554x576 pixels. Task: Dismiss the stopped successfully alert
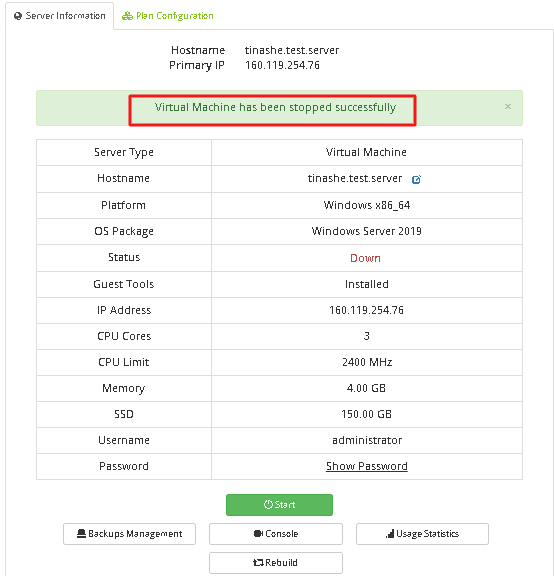pos(508,107)
